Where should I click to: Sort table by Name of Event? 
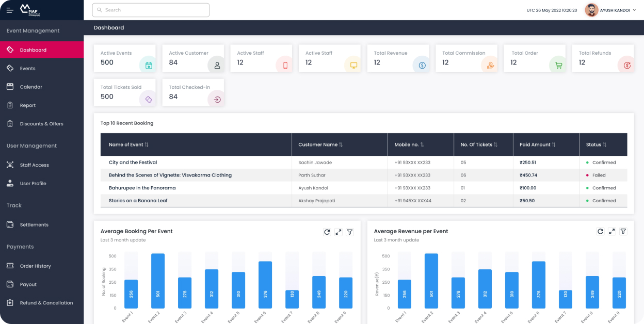point(147,145)
